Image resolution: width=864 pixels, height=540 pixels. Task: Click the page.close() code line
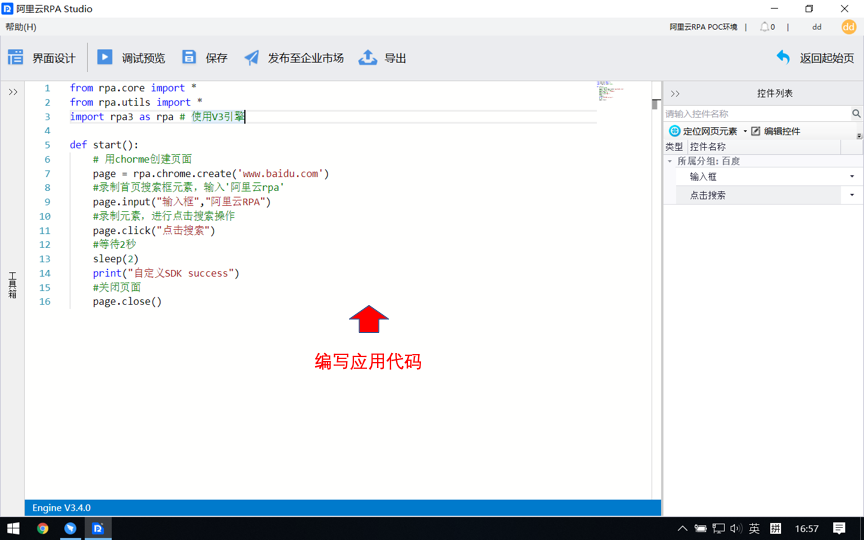pyautogui.click(x=127, y=302)
